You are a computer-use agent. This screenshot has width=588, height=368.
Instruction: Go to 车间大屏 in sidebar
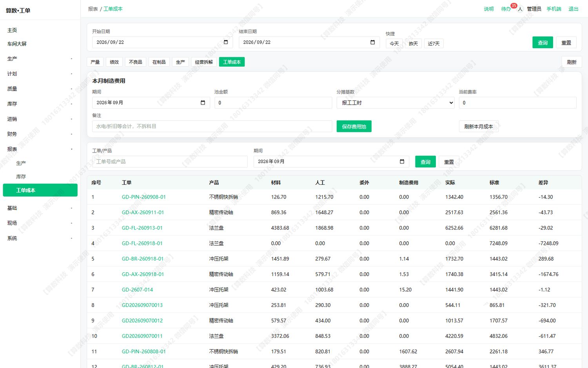(40, 44)
